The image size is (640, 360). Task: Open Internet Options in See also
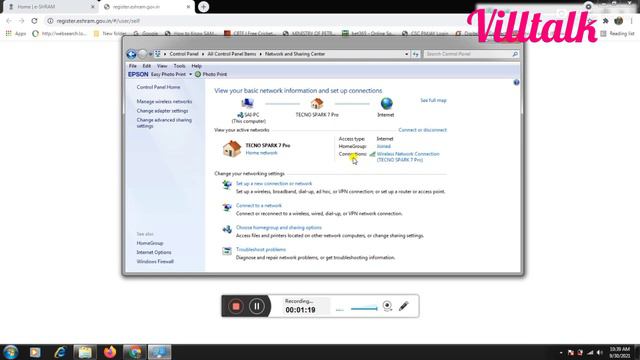click(154, 252)
